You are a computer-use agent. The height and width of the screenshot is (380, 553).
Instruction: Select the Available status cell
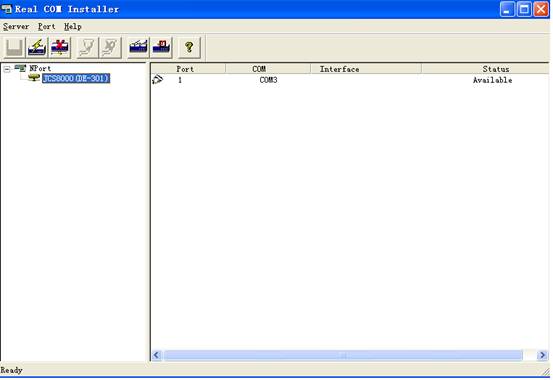tap(493, 80)
